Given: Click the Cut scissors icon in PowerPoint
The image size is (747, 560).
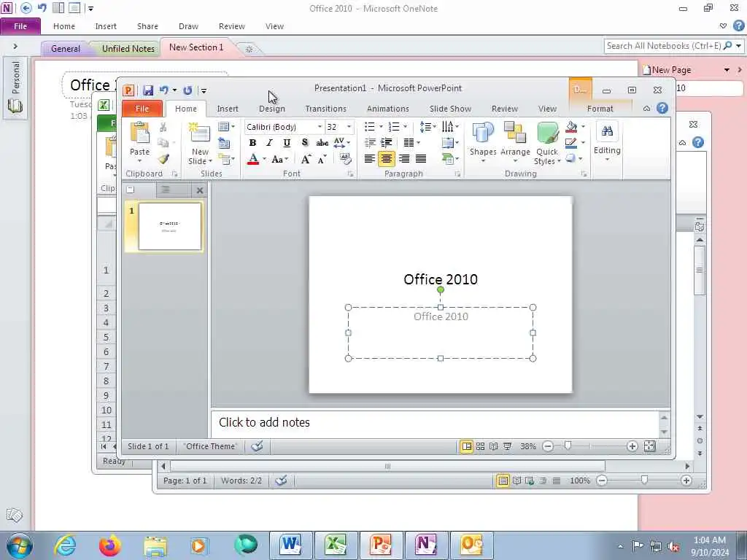Looking at the screenshot, I should pyautogui.click(x=163, y=128).
